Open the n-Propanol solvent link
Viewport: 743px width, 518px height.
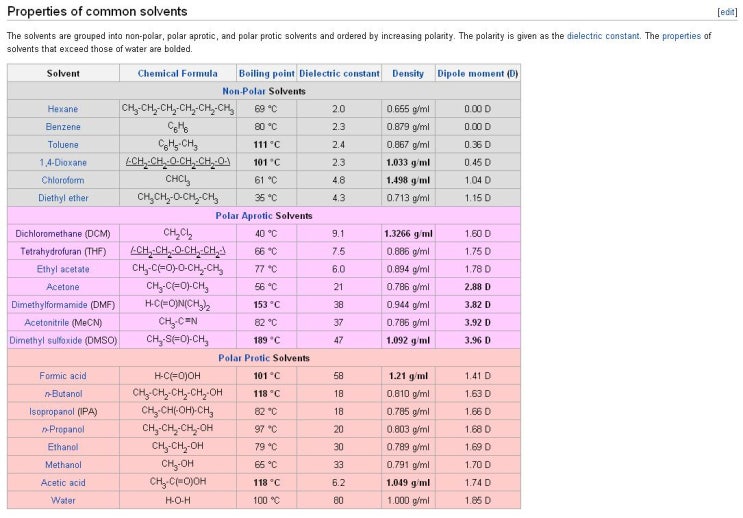pos(63,429)
